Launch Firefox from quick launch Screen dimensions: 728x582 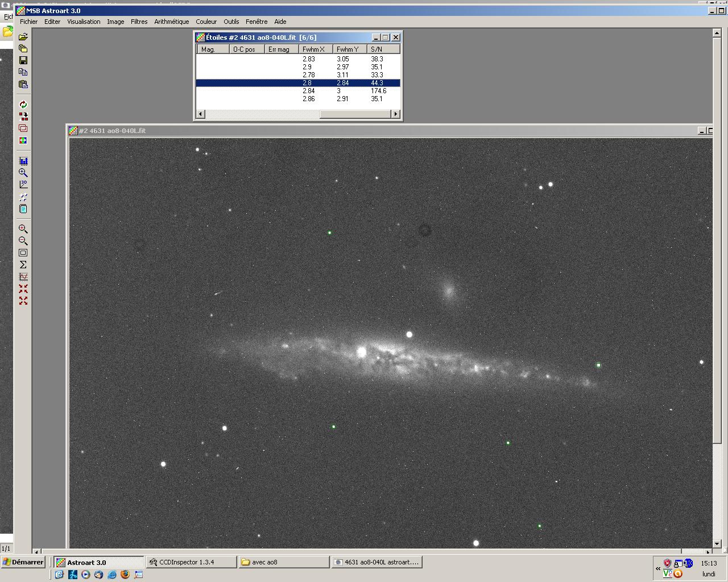click(125, 575)
